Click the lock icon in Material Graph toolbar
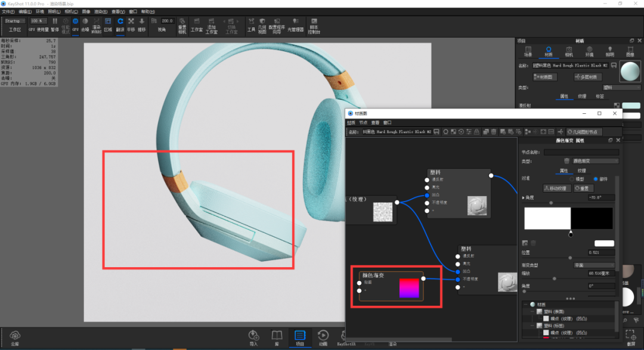The width and height of the screenshot is (644, 350). tap(476, 132)
